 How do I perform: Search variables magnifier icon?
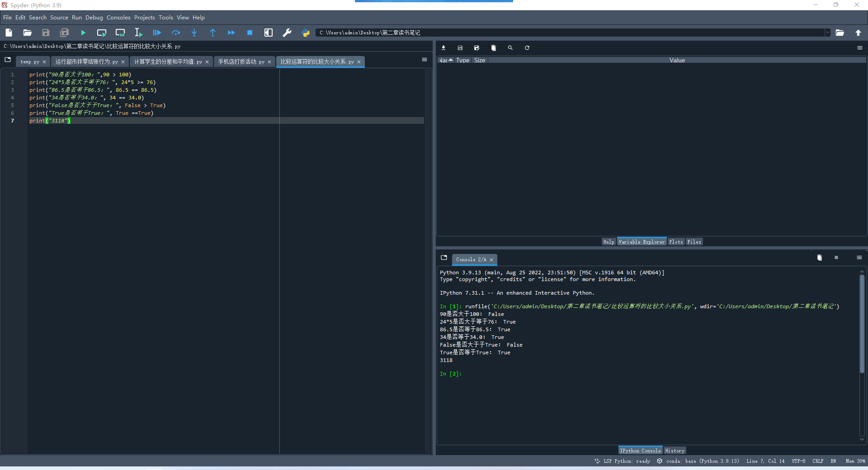coord(510,48)
